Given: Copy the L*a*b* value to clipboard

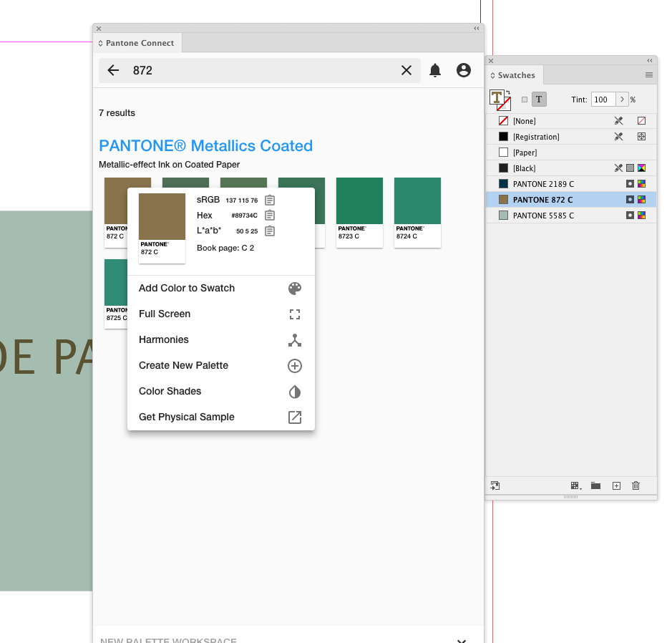Looking at the screenshot, I should coord(270,231).
